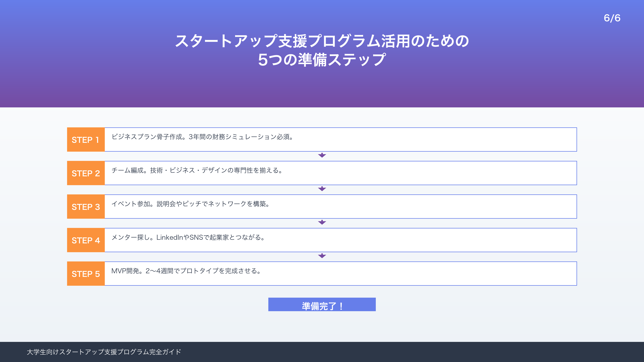Click the page number 6/6
The height and width of the screenshot is (362, 644).
[612, 18]
